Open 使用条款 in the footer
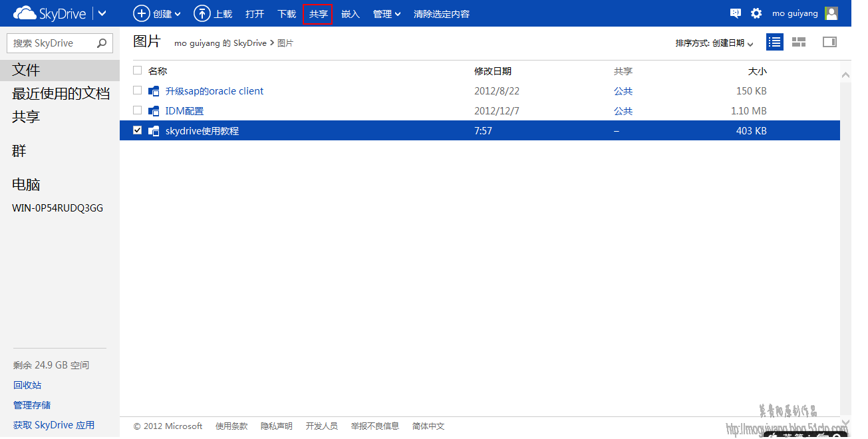Image resolution: width=868 pixels, height=439 pixels. point(231,426)
